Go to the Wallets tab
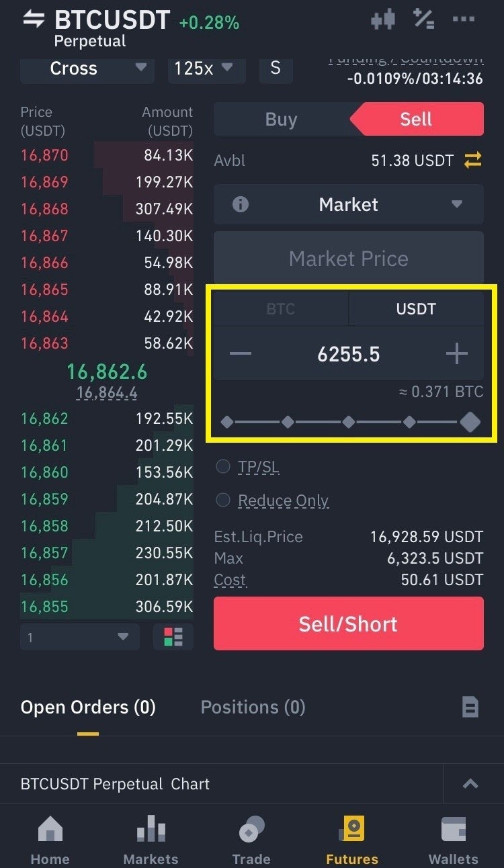This screenshot has height=868, width=504. point(454,840)
